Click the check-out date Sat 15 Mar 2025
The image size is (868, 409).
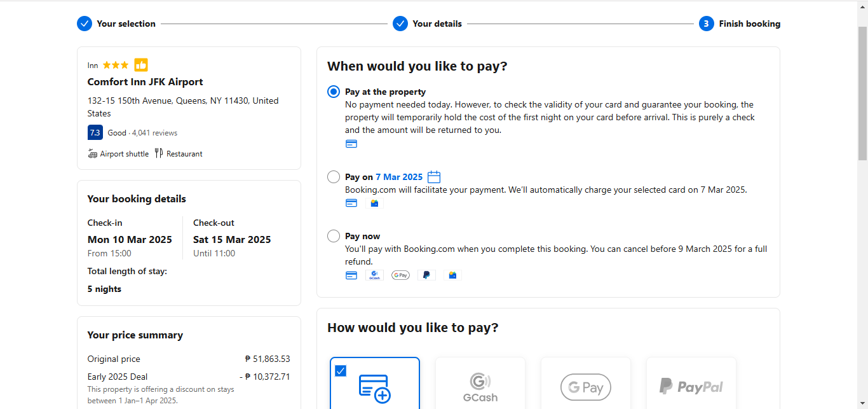pyautogui.click(x=232, y=239)
